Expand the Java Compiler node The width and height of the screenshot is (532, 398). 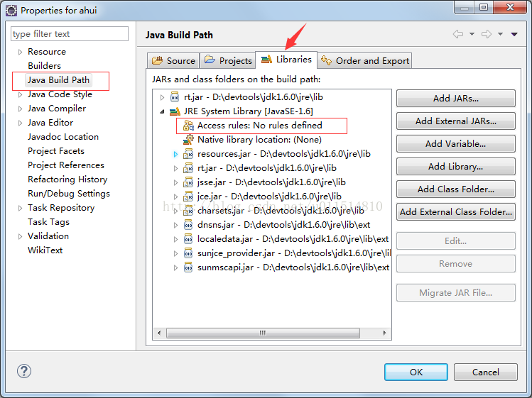click(x=20, y=109)
